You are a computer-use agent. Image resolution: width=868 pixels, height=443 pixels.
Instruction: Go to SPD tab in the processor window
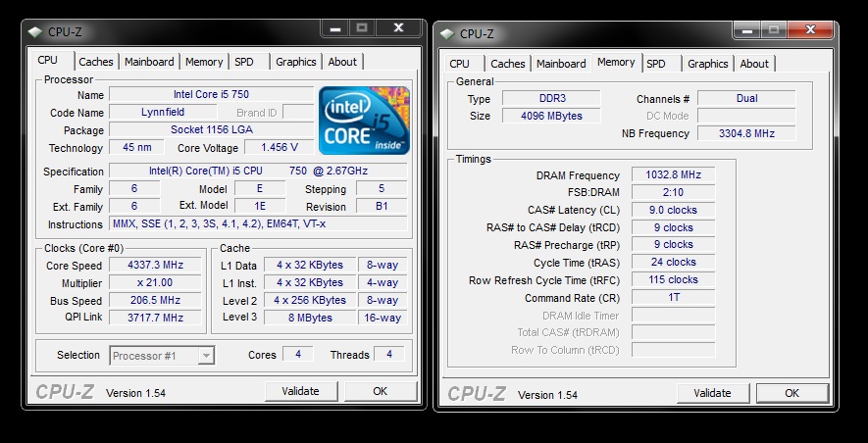(244, 62)
